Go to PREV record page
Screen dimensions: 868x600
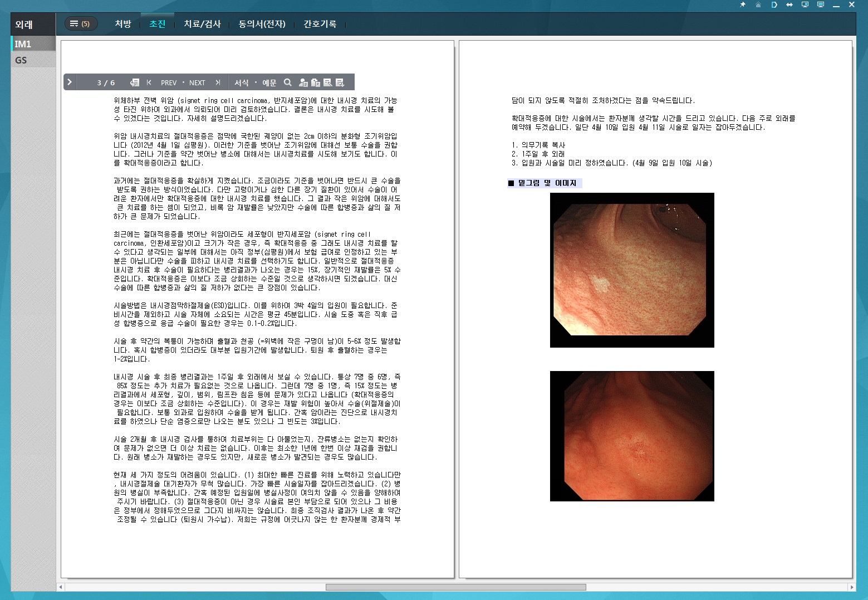pos(169,82)
